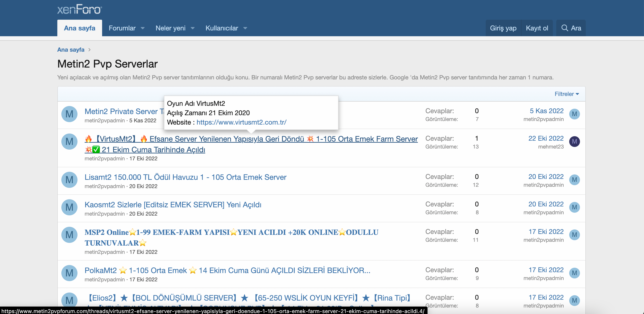Select the Ana sayfa navigation tab
Viewport: 644px width, 314px height.
tap(79, 28)
